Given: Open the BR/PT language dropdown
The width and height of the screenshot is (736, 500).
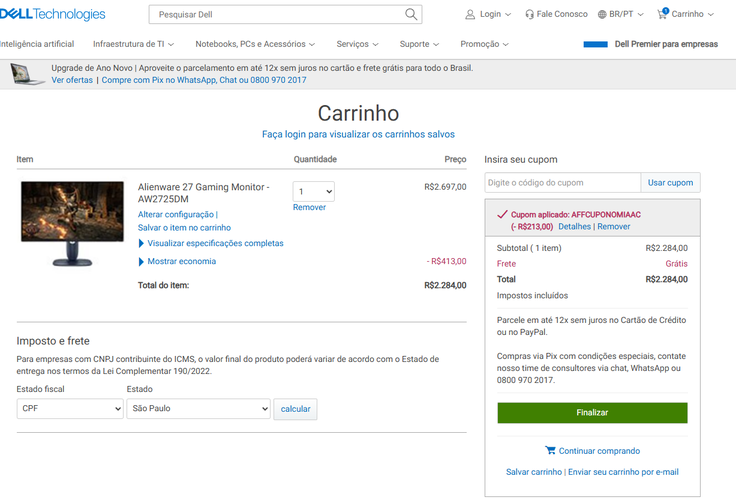Looking at the screenshot, I should tap(621, 15).
